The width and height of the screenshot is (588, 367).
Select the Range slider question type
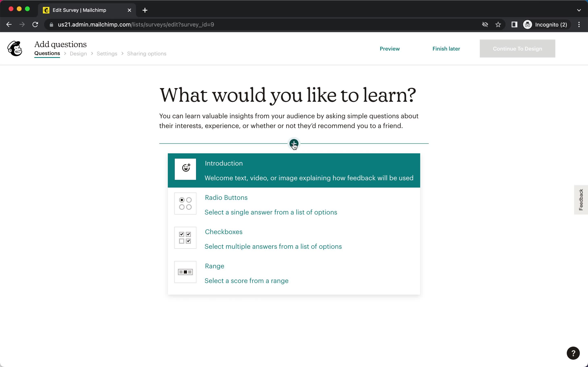click(x=293, y=273)
